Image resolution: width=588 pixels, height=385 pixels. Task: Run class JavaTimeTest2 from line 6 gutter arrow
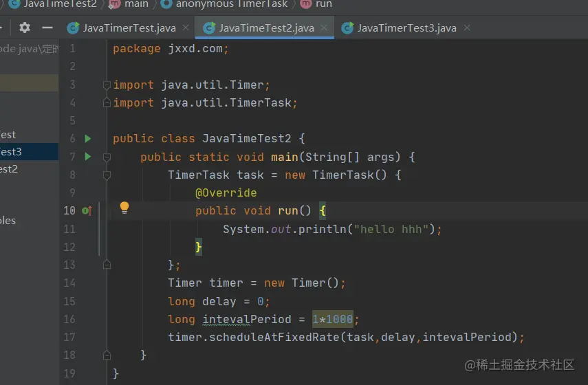click(x=88, y=139)
